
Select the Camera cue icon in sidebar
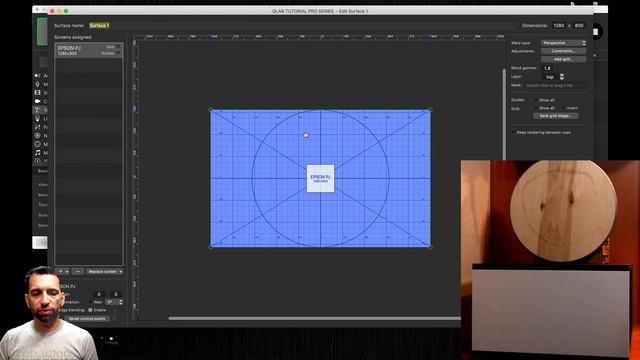[x=37, y=101]
